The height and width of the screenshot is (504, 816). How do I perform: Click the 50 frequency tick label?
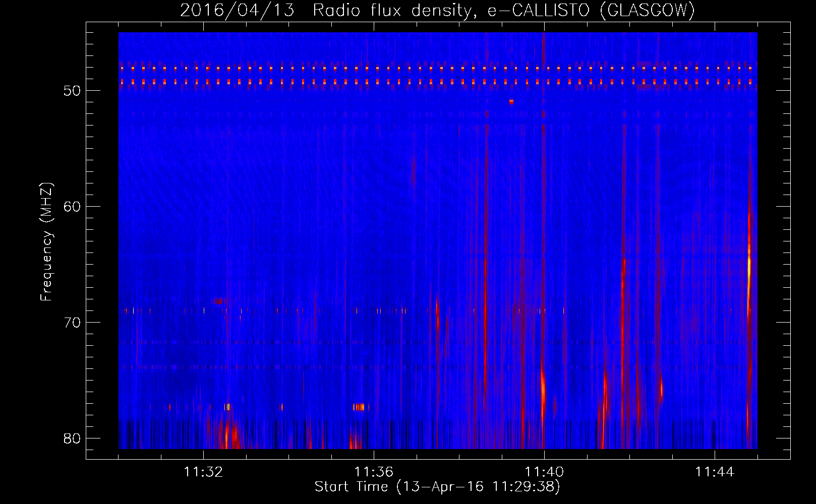click(72, 91)
